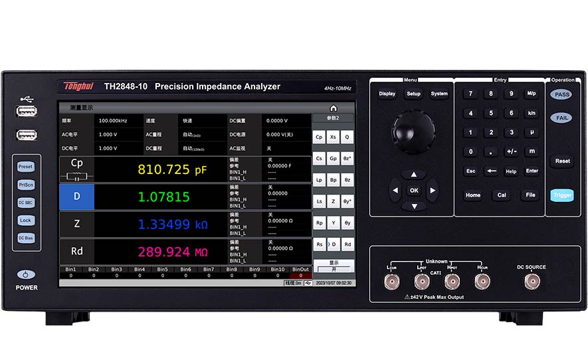Toggle the DC SRC key
This screenshot has width=588, height=364.
pos(26,203)
